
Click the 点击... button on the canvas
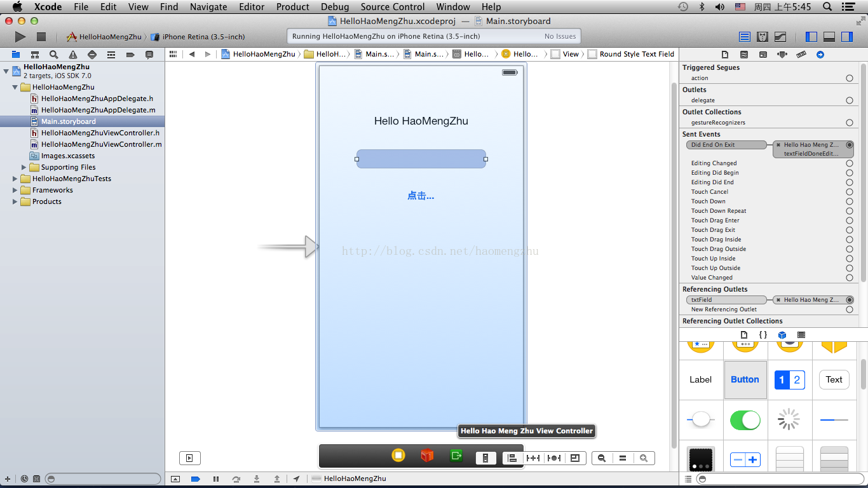[421, 196]
